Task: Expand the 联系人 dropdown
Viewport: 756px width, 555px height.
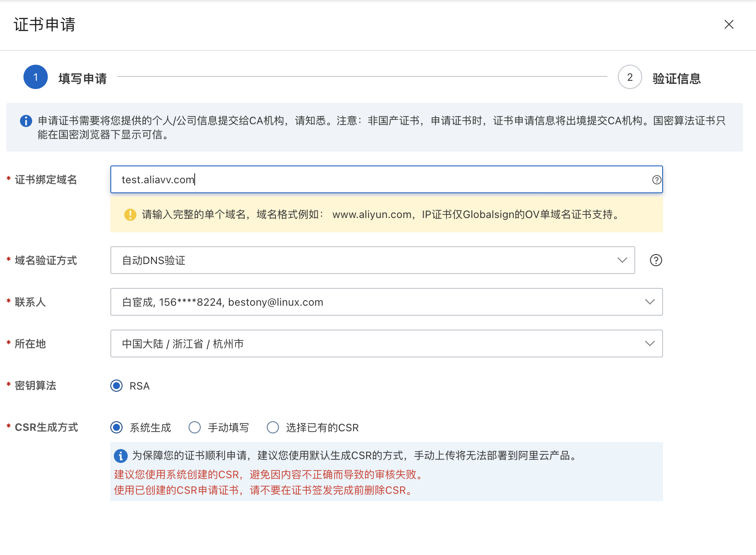Action: 386,302
